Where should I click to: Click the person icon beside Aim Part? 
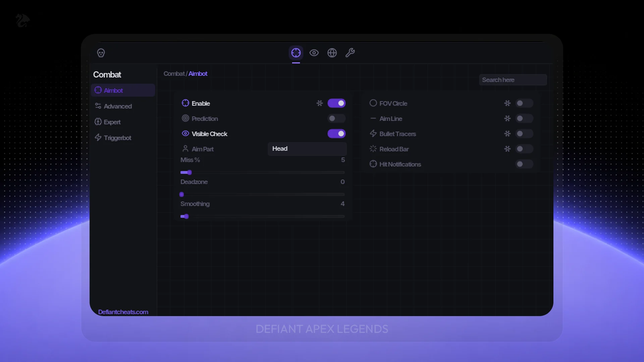pos(185,148)
